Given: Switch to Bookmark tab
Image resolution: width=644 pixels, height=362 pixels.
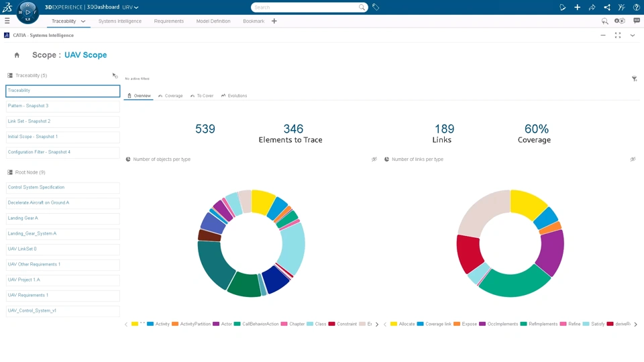Looking at the screenshot, I should 254,21.
